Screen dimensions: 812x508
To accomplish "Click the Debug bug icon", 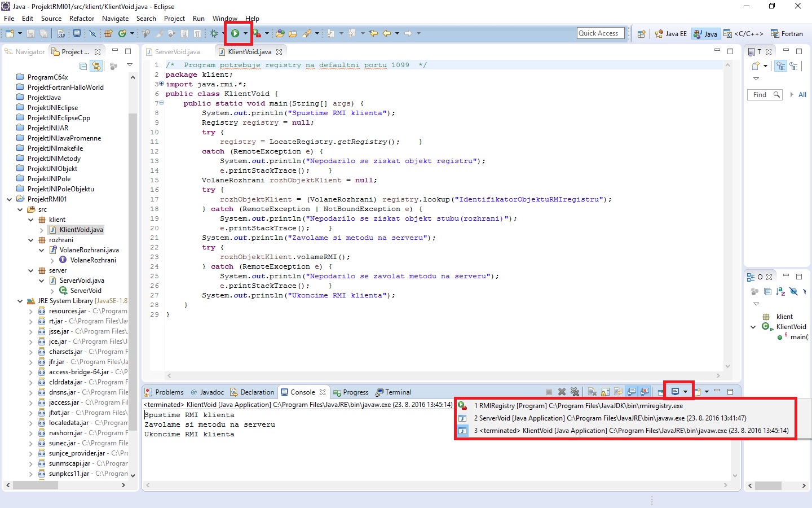I will tap(214, 34).
